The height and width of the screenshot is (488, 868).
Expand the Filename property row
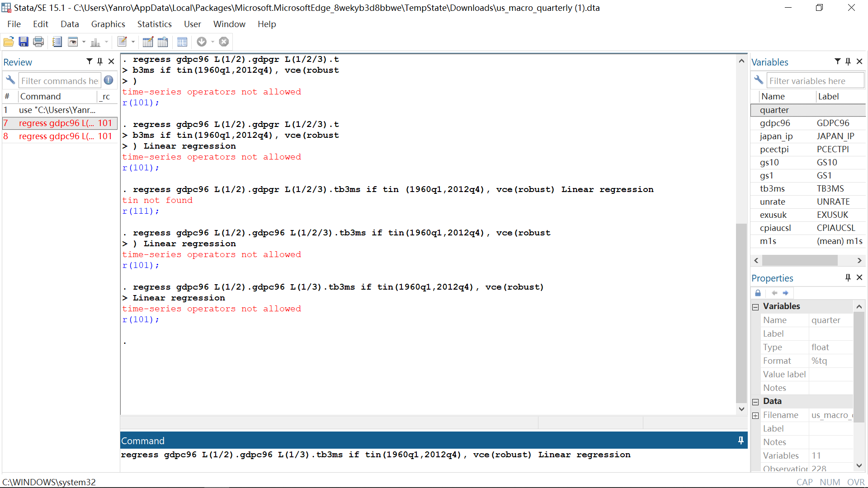coord(755,416)
